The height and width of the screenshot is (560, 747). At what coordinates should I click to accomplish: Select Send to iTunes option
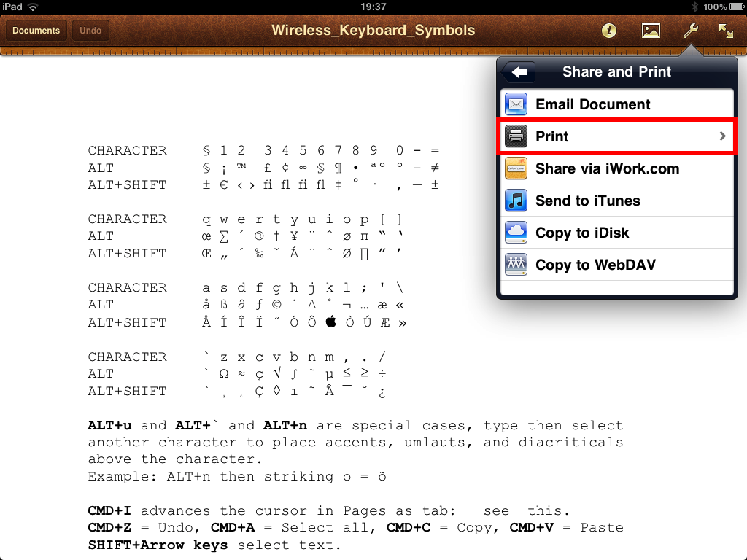[x=587, y=201]
